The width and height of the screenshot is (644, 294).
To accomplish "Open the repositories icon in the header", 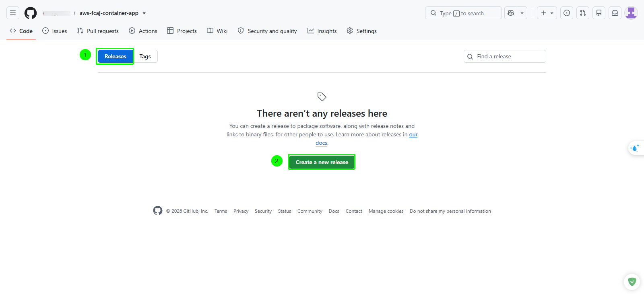I will 599,13.
